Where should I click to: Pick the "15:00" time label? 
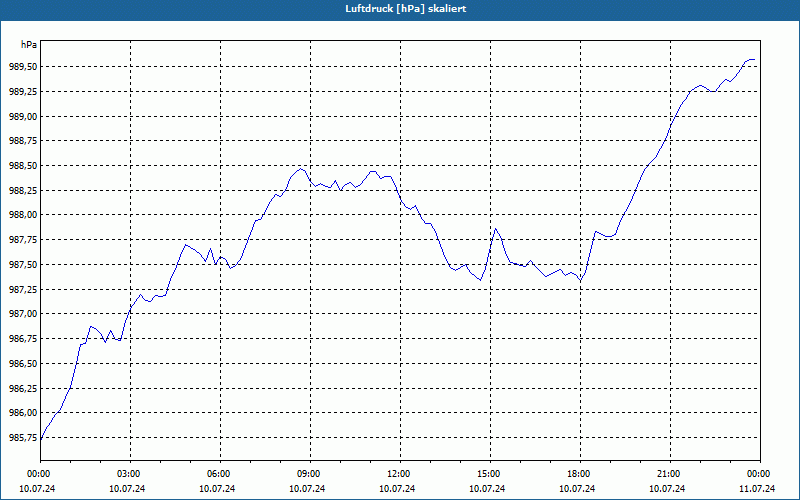[490, 474]
